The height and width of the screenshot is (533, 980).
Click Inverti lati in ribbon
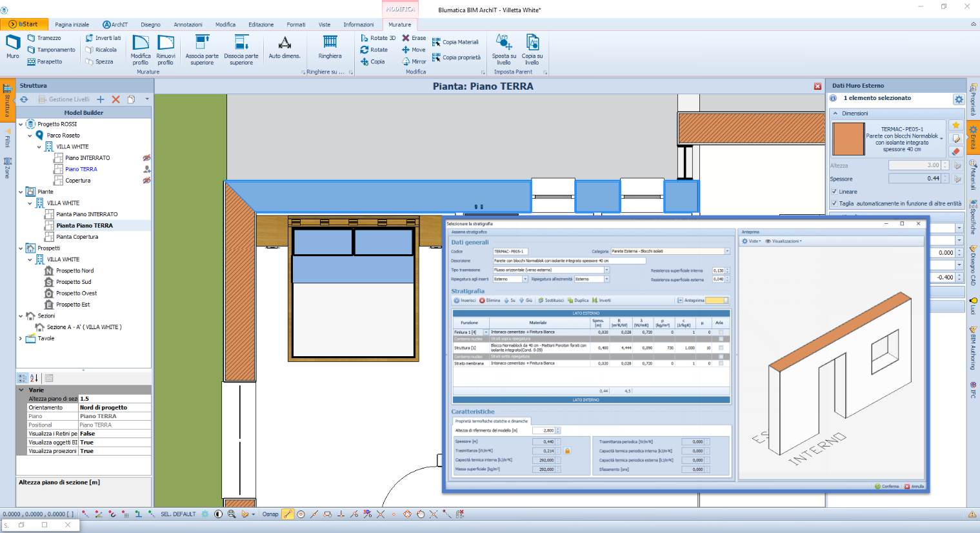click(x=103, y=38)
